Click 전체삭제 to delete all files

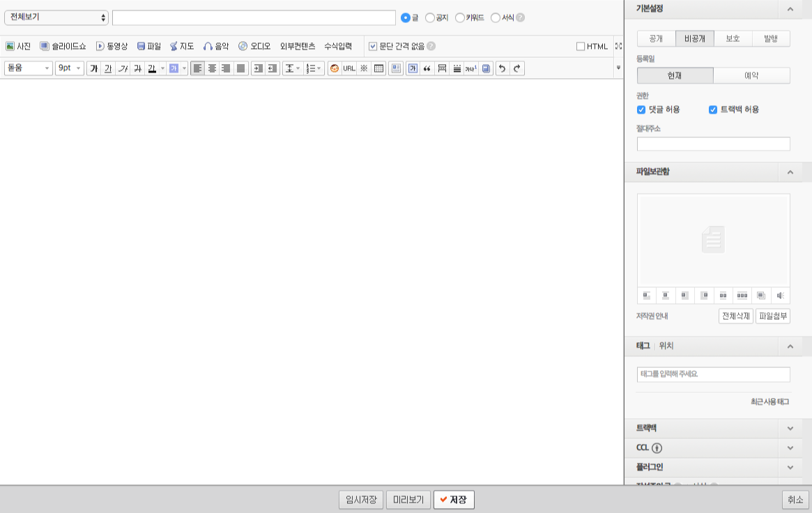click(x=736, y=316)
